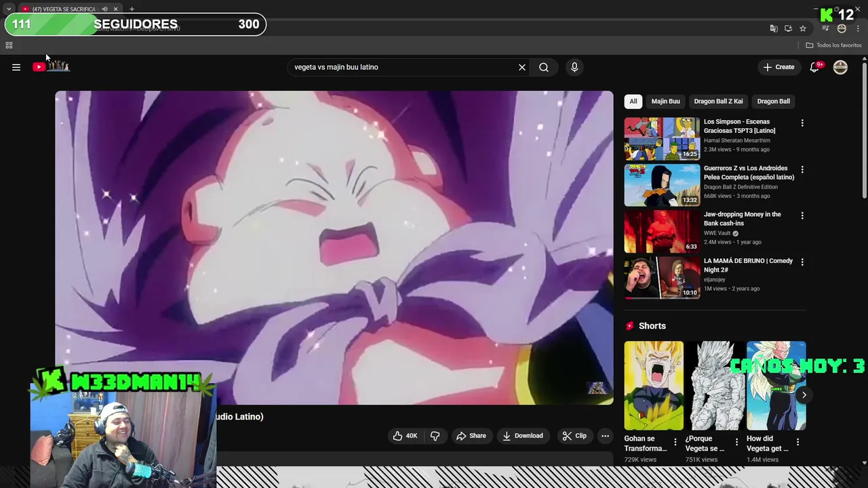Open the How did Vegeta get short

pyautogui.click(x=776, y=386)
